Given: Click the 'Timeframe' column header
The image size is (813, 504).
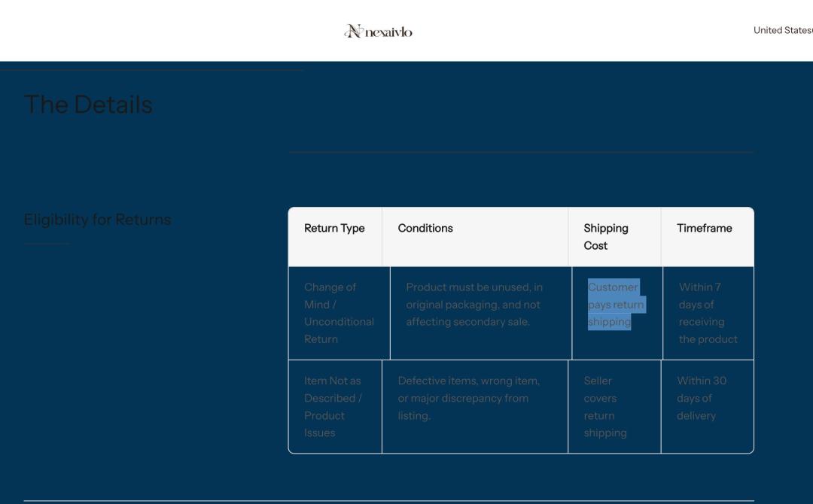Looking at the screenshot, I should pos(708,237).
